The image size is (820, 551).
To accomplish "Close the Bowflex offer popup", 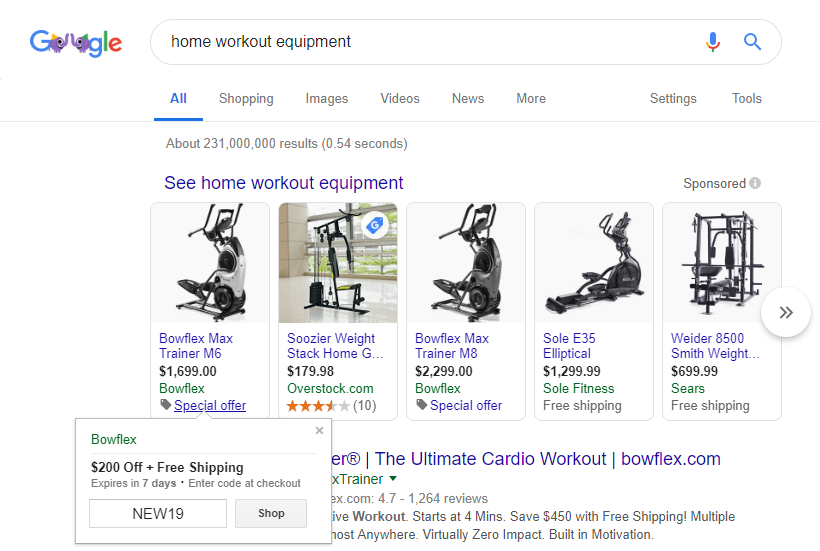I will (x=320, y=430).
